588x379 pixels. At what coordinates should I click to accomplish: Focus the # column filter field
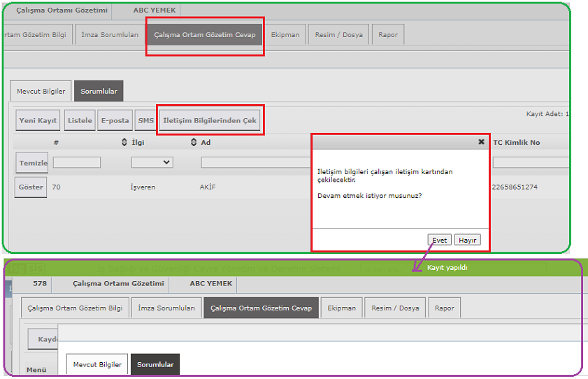pos(76,162)
